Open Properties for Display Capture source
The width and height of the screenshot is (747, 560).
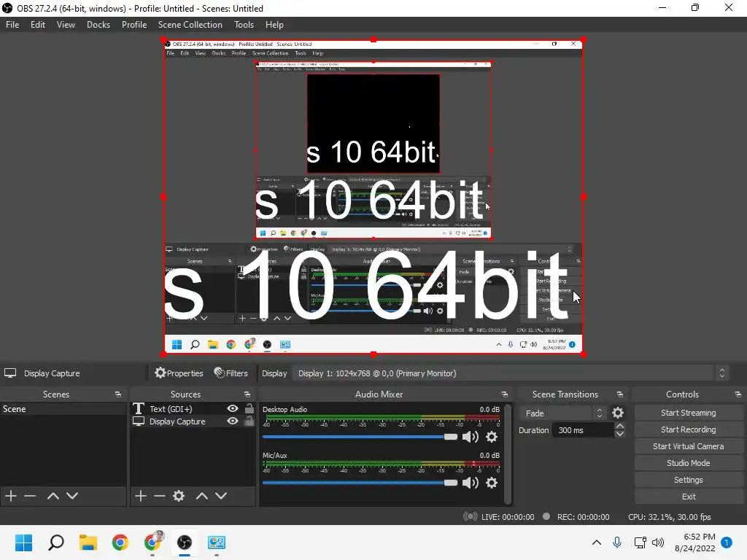click(179, 373)
